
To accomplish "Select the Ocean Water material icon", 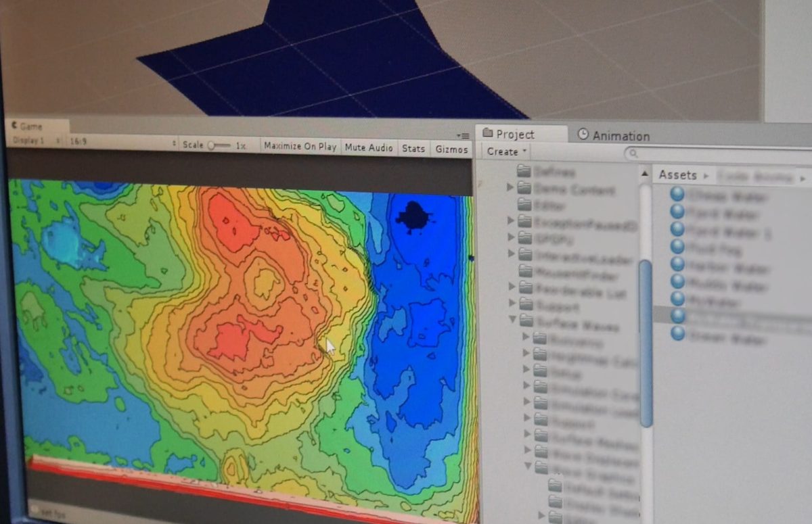I will tap(678, 333).
